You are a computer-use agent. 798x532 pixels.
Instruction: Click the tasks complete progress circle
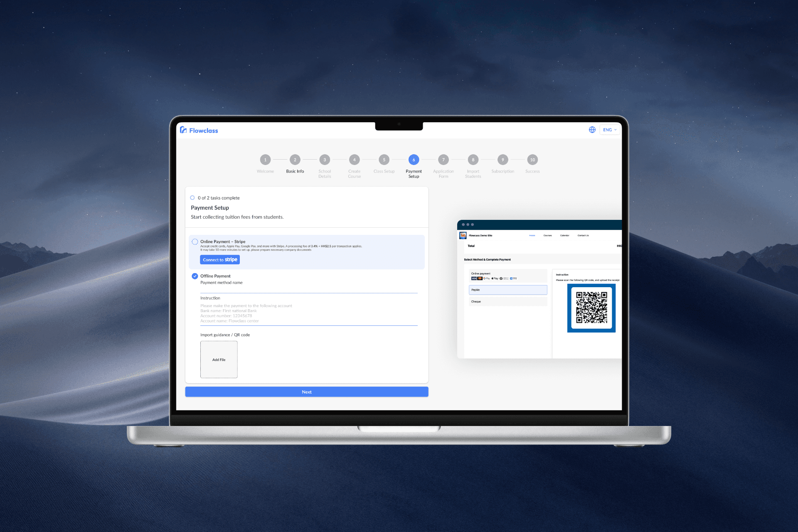192,198
